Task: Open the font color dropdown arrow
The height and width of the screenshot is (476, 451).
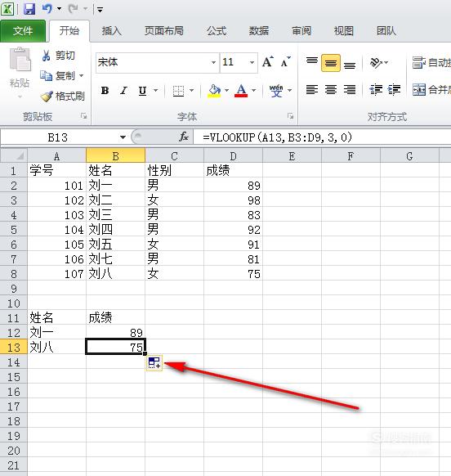Action: (x=253, y=90)
